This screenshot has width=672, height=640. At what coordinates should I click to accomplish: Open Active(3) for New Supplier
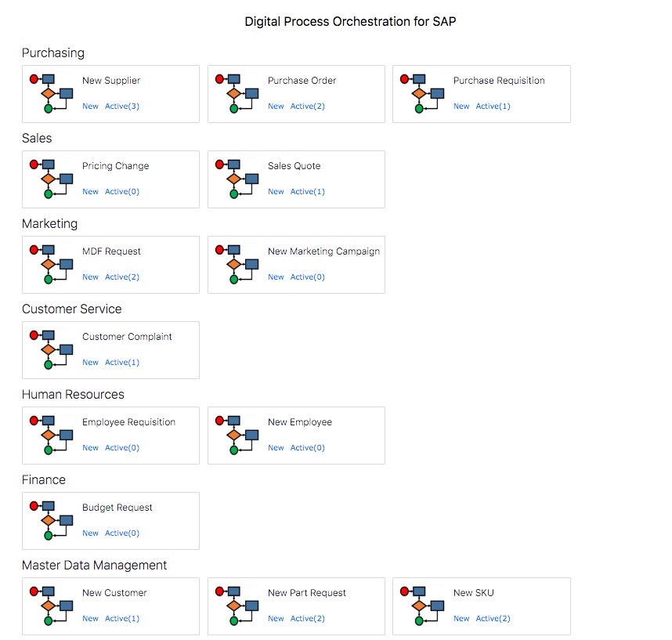click(125, 106)
